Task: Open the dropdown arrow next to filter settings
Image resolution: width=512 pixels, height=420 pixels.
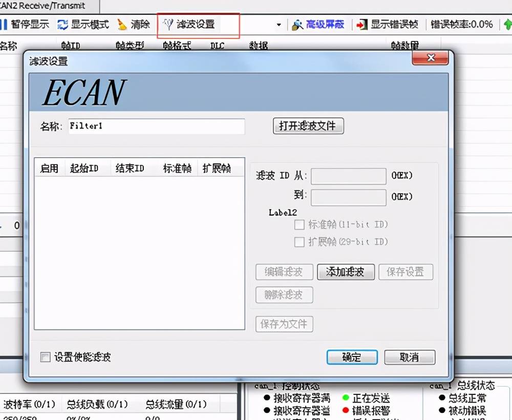Action: [x=279, y=24]
